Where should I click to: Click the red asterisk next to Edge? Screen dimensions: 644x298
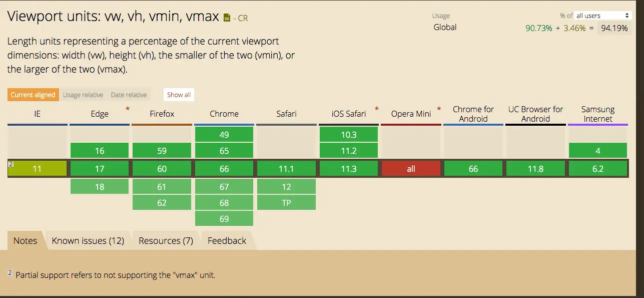(x=128, y=109)
